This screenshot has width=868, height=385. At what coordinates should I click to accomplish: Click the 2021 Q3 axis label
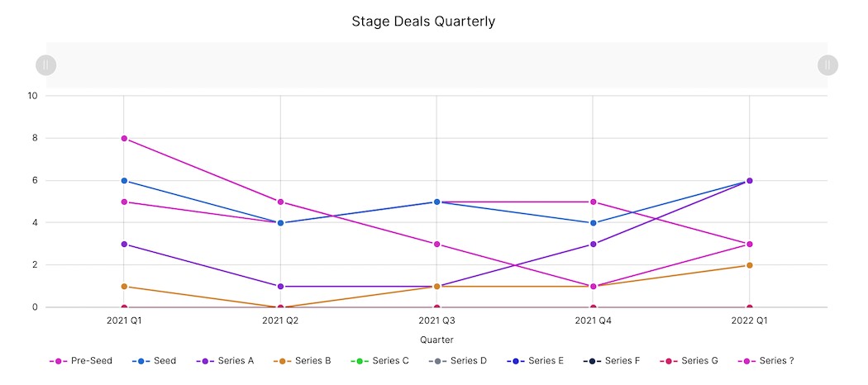[436, 320]
